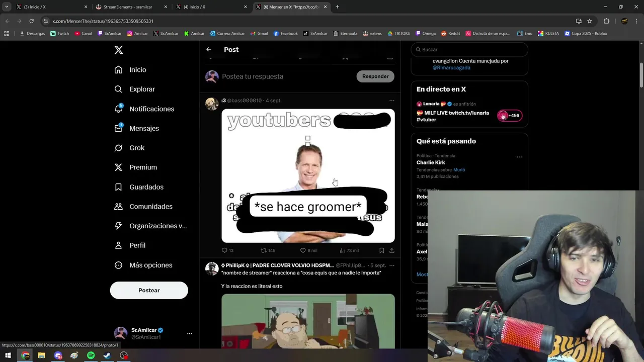This screenshot has width=644, height=362.
Task: Open Guardados bookmarks in the sidebar
Action: tap(139, 187)
